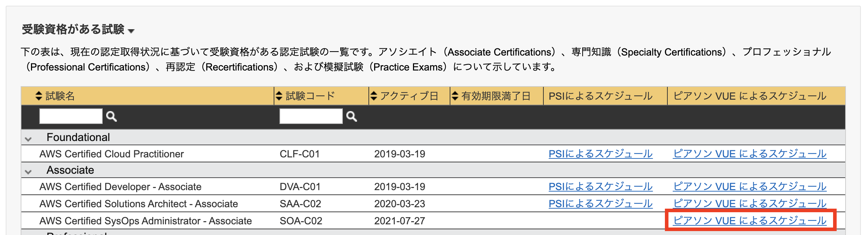Sort by the 試験コード column arrows

pos(279,96)
